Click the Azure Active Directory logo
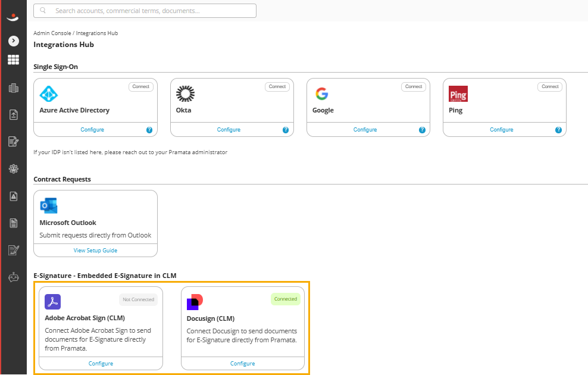588x375 pixels. tap(49, 94)
